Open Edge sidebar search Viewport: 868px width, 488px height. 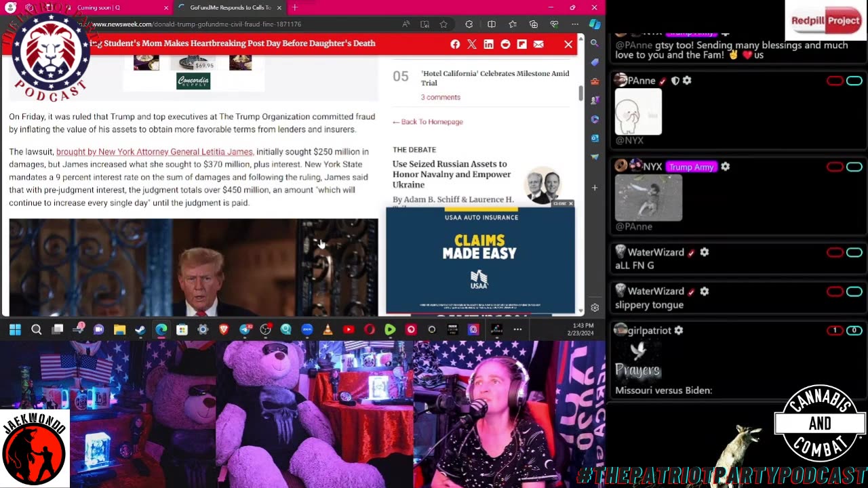coord(595,43)
